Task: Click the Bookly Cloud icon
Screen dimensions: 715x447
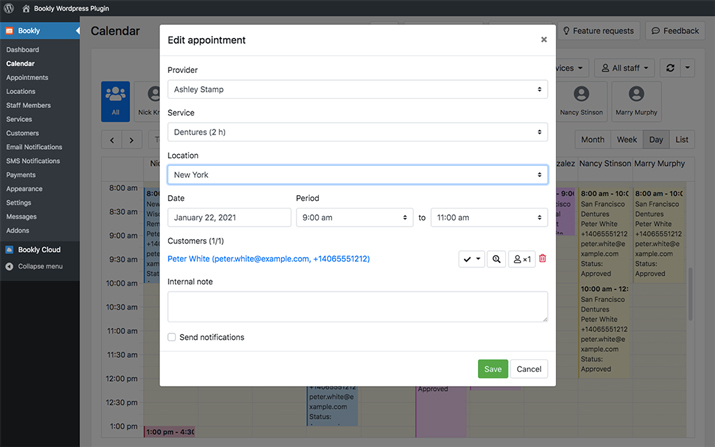Action: click(9, 249)
